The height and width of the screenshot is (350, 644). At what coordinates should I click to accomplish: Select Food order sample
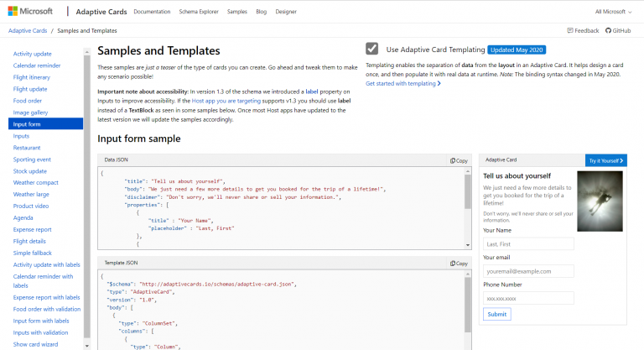[x=27, y=101]
